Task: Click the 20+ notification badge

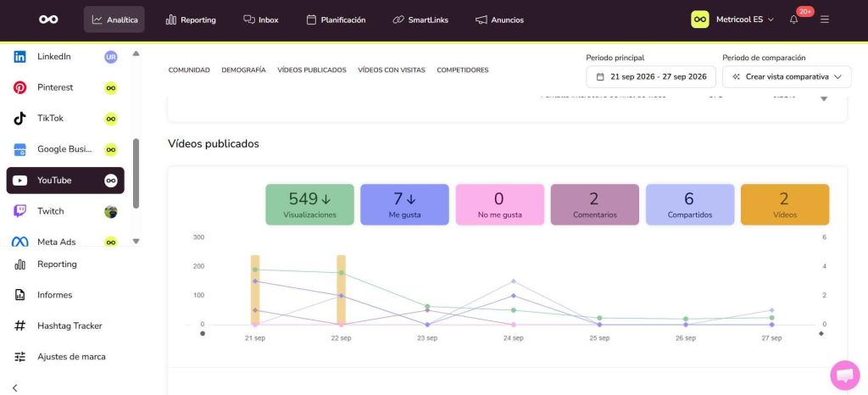Action: [805, 12]
